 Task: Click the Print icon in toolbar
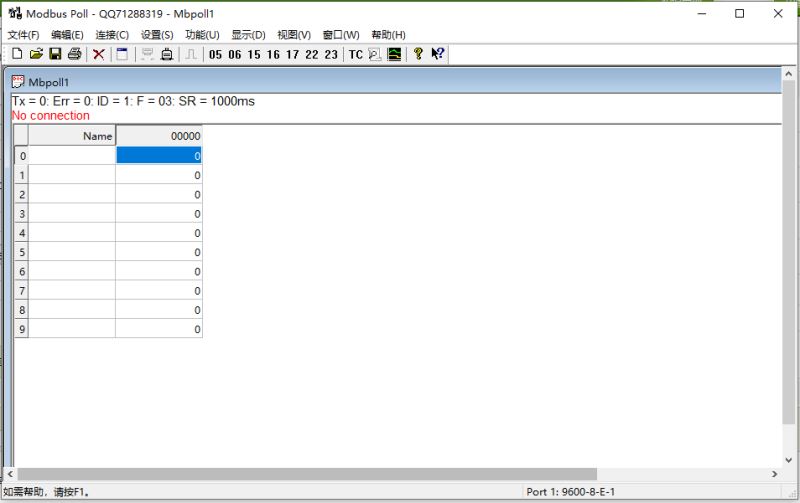pos(74,54)
